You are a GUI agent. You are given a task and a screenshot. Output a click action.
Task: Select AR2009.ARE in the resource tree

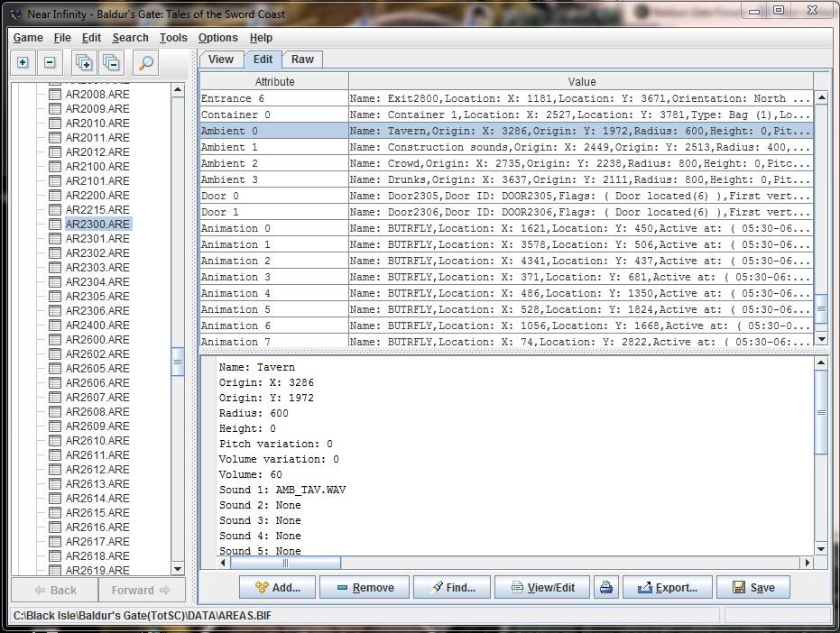coord(97,109)
